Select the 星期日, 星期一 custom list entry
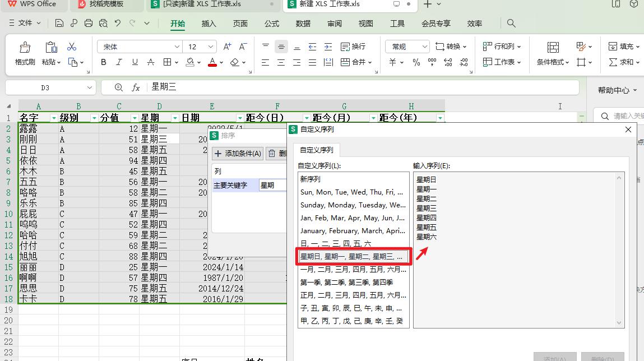The image size is (644, 361). coord(353,257)
